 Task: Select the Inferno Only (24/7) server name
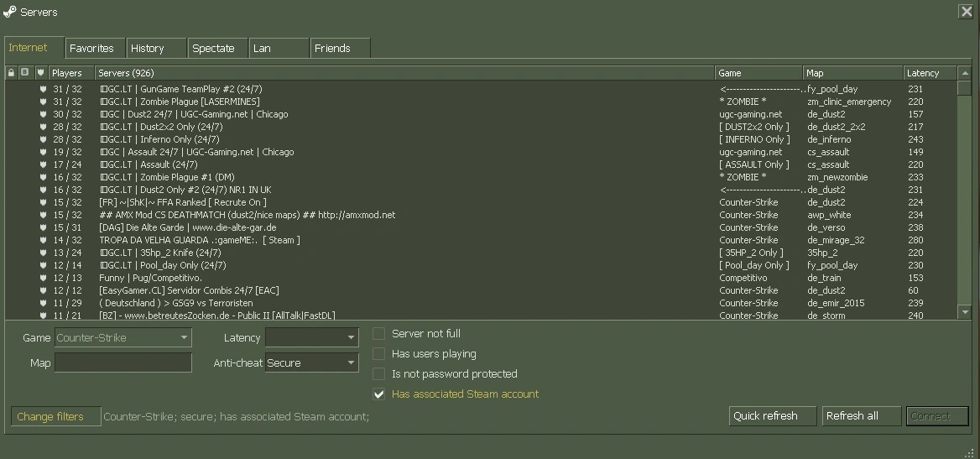(159, 138)
